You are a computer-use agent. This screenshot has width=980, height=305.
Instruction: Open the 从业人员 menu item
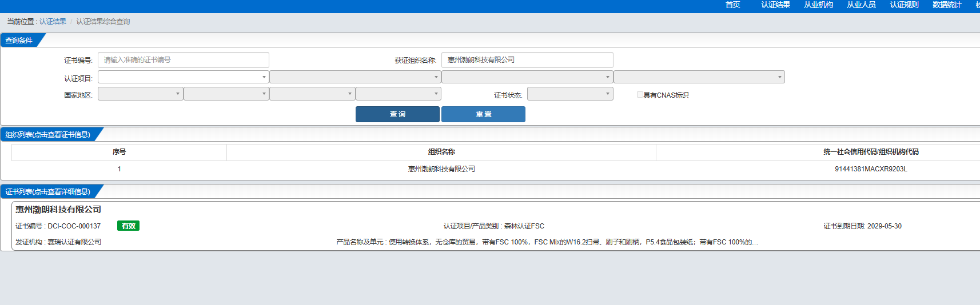861,5
